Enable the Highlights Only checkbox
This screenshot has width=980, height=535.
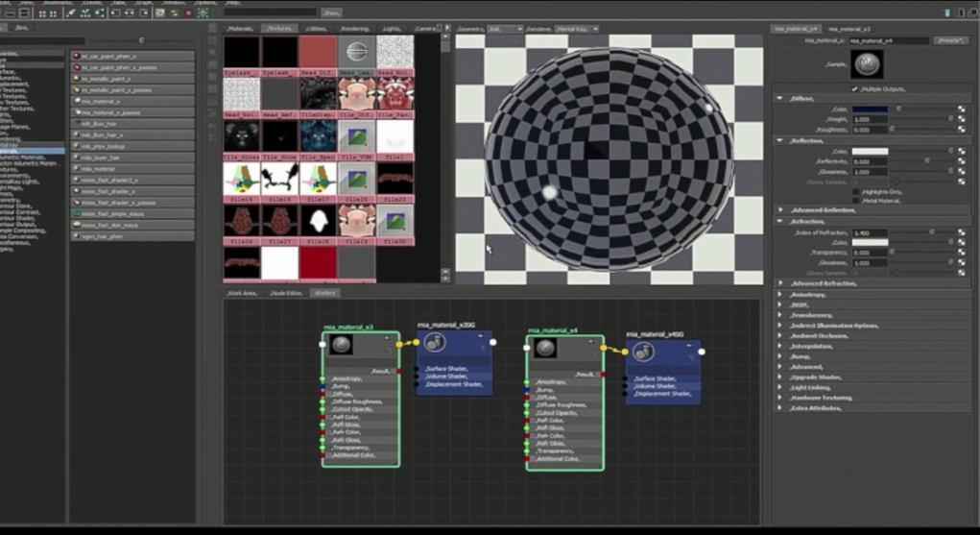(857, 192)
